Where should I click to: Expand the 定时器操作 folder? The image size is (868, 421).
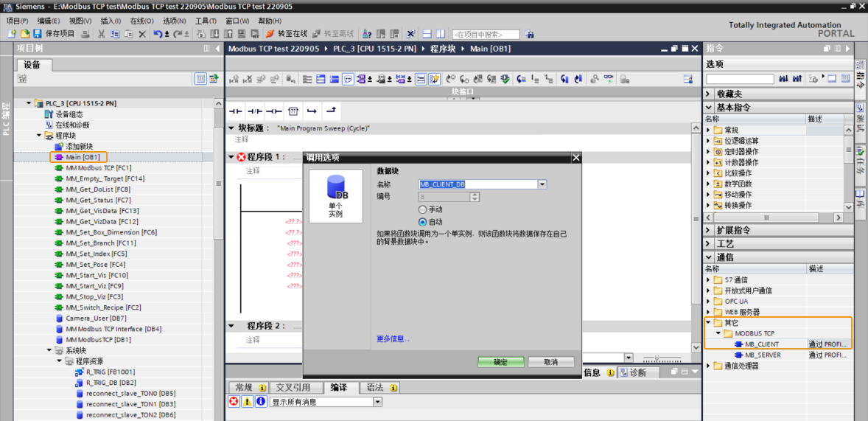coord(709,151)
